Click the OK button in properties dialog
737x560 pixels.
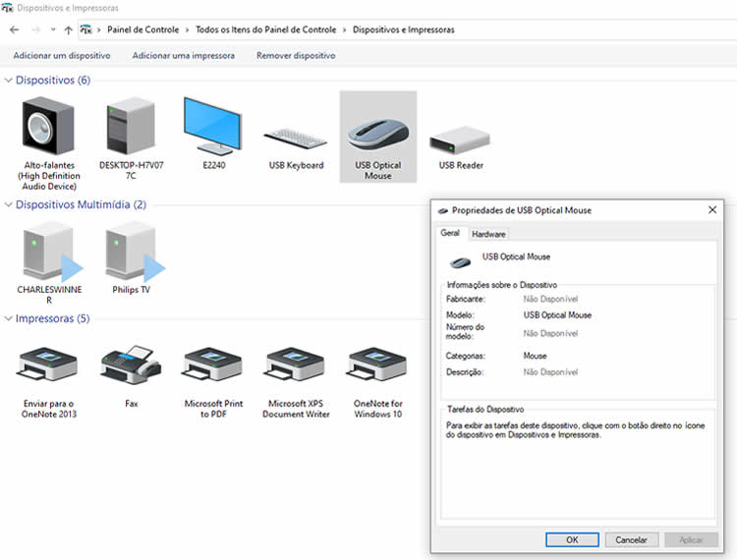572,539
